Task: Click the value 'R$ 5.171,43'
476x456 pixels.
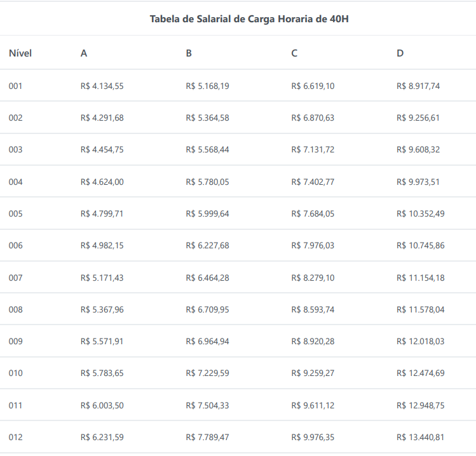Action: coord(102,278)
